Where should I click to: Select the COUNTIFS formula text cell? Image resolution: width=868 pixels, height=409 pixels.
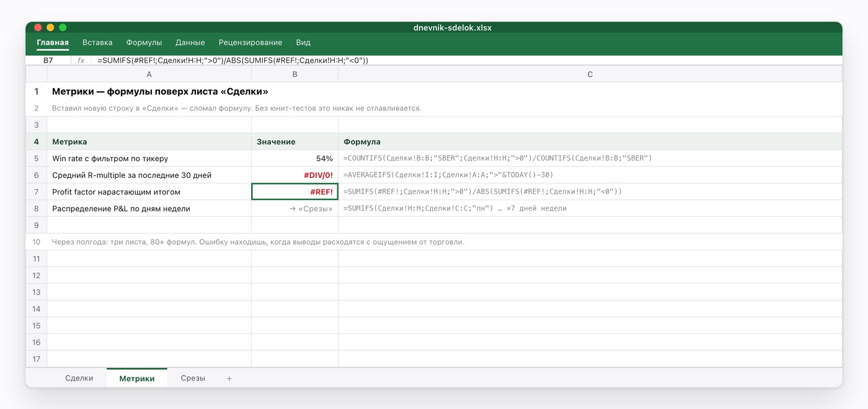[590, 159]
